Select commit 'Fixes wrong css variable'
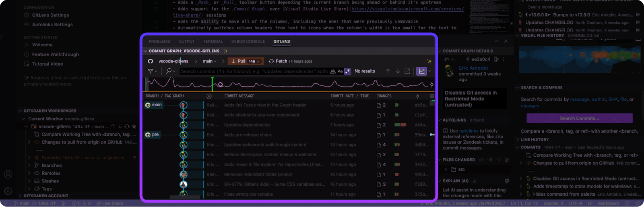This screenshot has width=644, height=207. [x=248, y=194]
